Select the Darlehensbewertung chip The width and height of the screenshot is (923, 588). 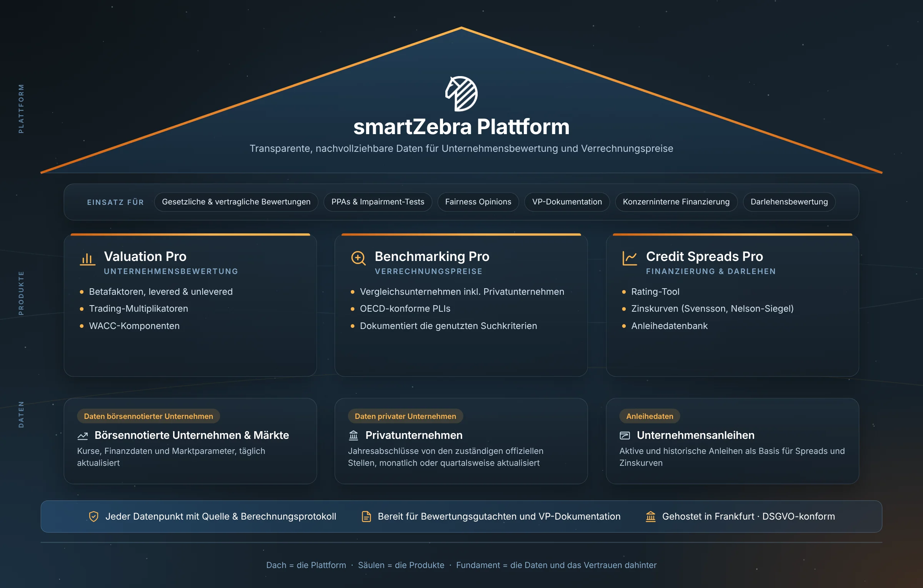point(789,202)
